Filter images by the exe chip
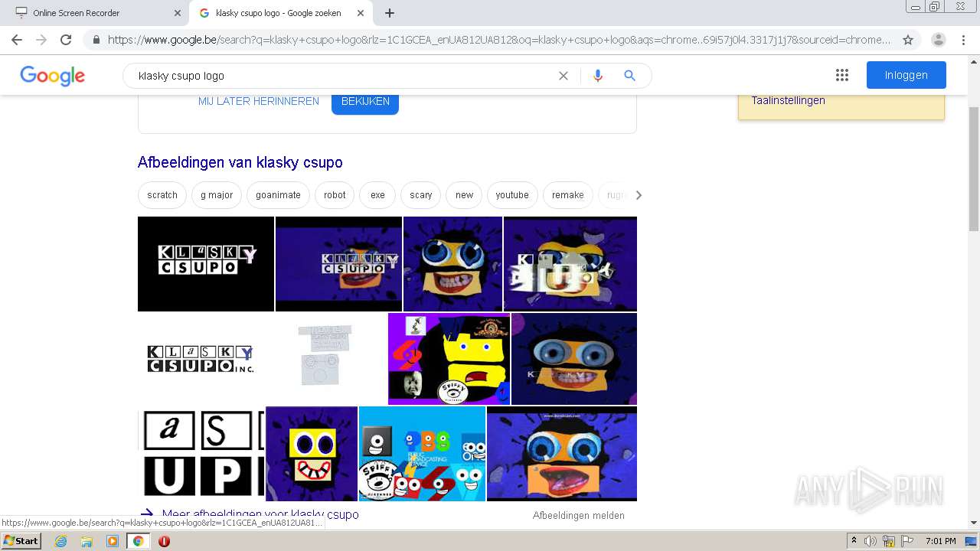Image resolution: width=980 pixels, height=551 pixels. tap(377, 195)
